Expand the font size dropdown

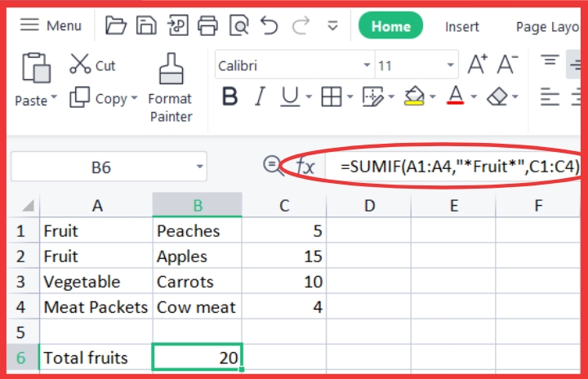451,65
